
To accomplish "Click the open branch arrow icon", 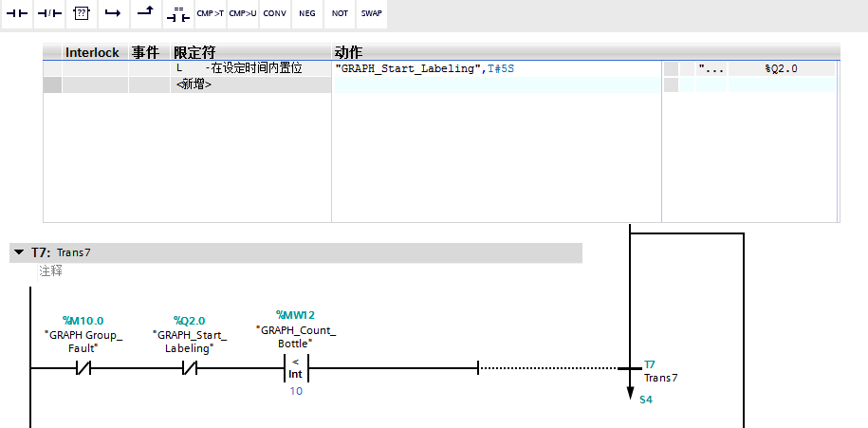I will [x=113, y=14].
